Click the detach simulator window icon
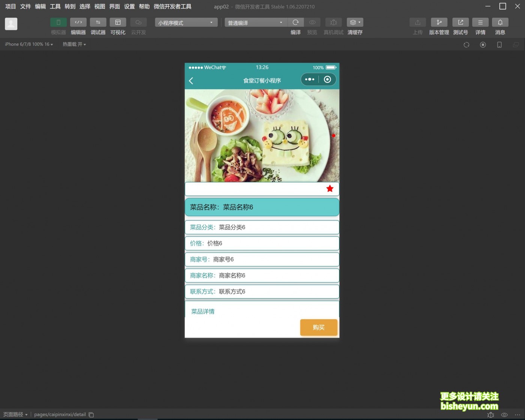This screenshot has height=420, width=525. 516,45
